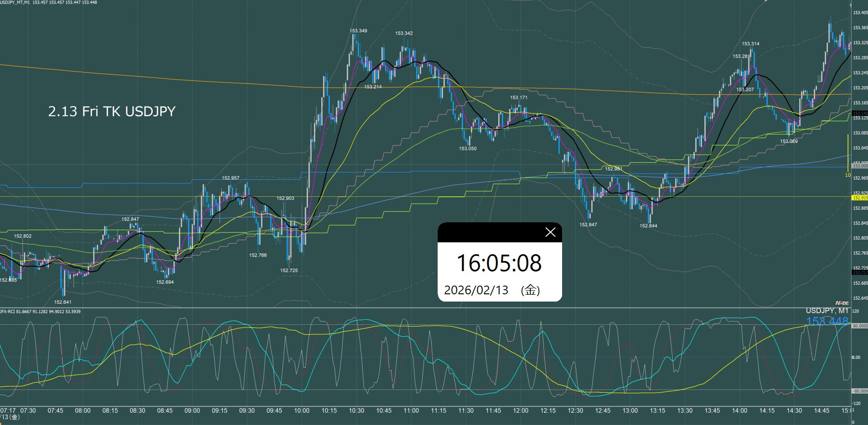Viewport: 868px width, 425px height.
Task: Select the gray 153.000 price axis tag
Action: (860, 166)
